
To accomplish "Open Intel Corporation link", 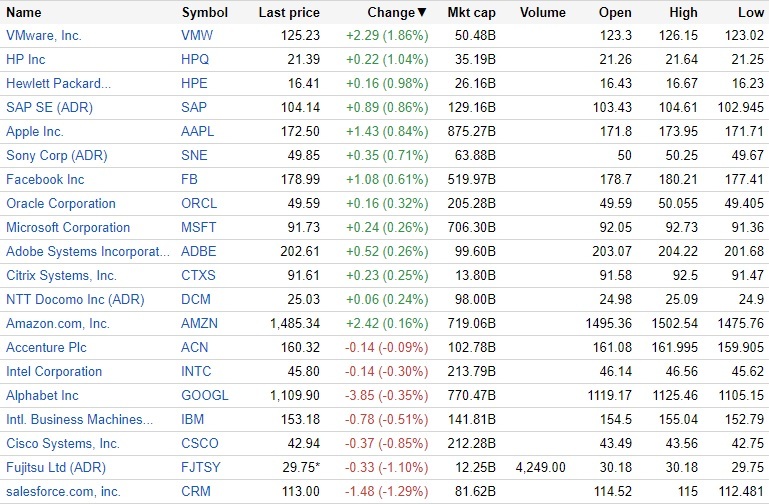I will [54, 371].
